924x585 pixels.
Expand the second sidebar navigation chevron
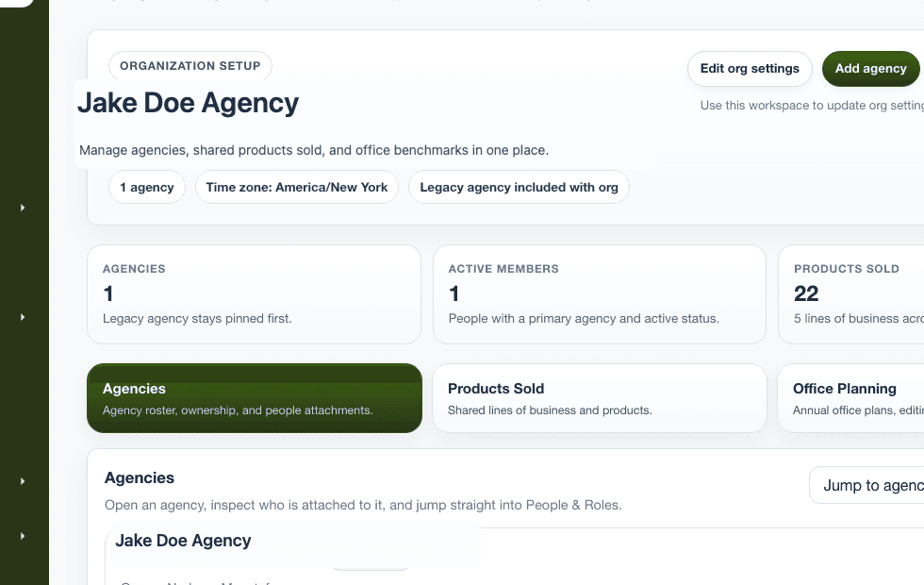[x=23, y=317]
